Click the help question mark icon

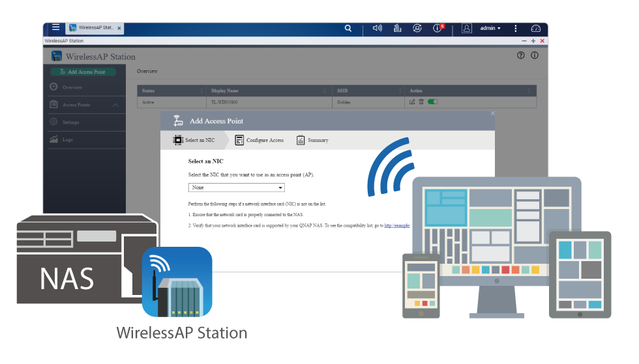(x=520, y=56)
